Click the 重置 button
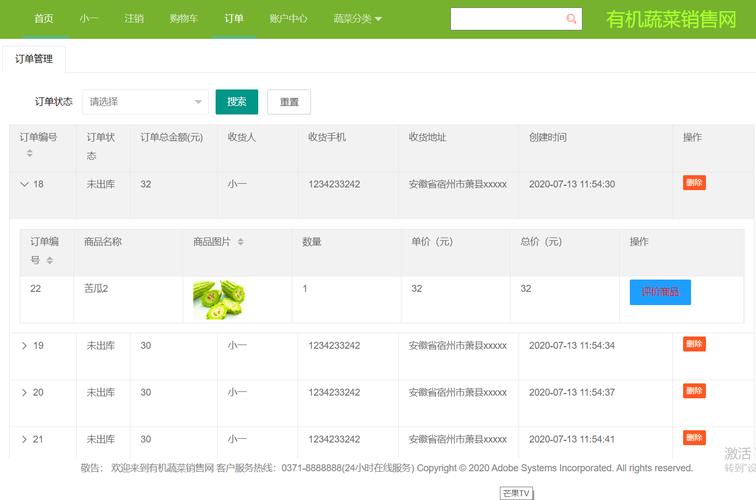 [289, 102]
